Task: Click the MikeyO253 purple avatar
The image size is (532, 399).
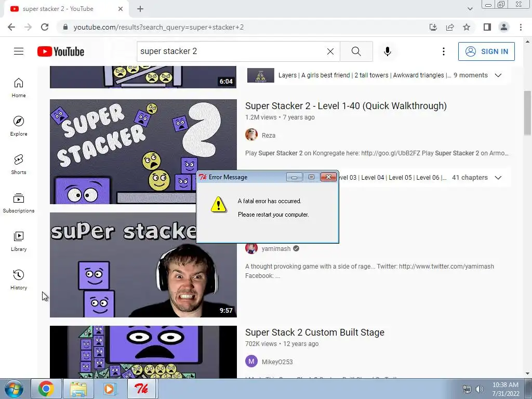Action: point(251,362)
